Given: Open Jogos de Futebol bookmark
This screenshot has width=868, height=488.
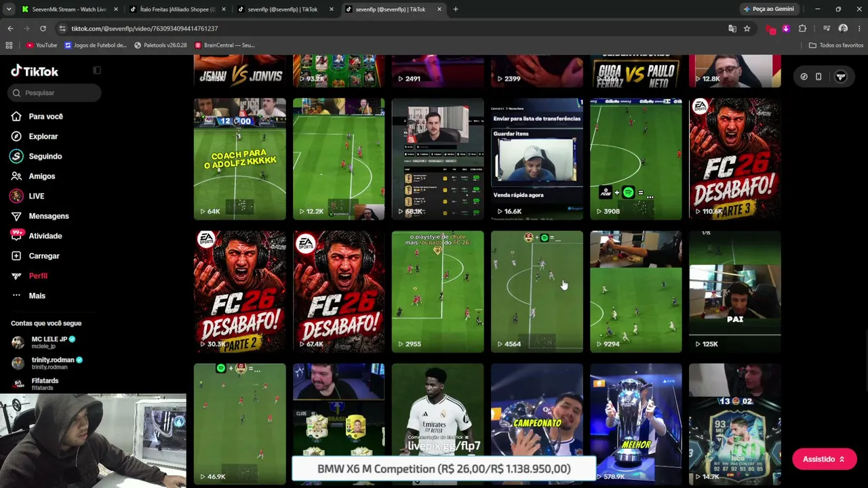Looking at the screenshot, I should click(x=96, y=45).
